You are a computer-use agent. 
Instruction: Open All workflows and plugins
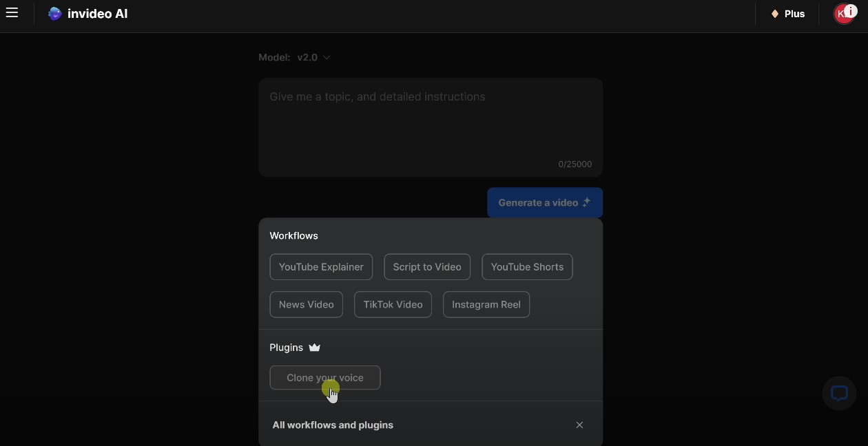[x=333, y=425]
